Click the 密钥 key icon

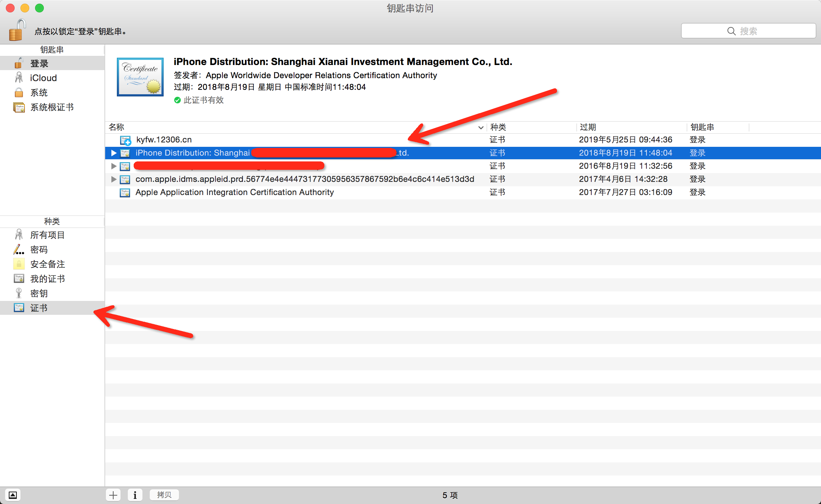(19, 293)
